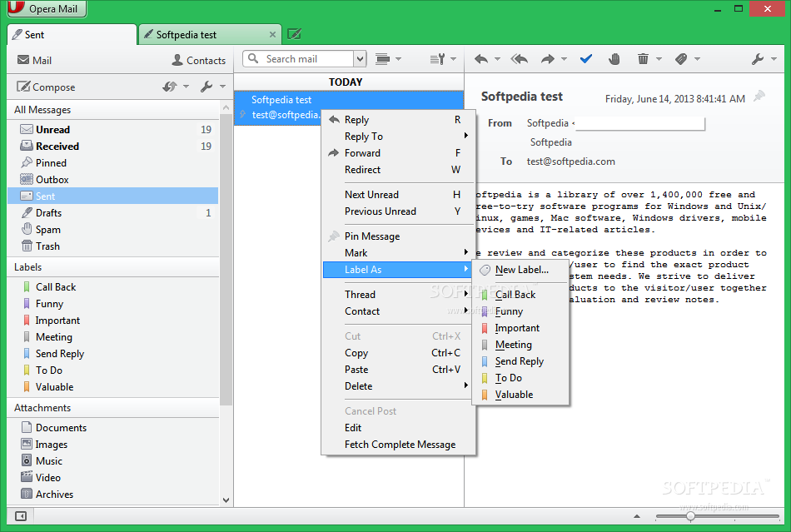Screen dimensions: 791x532
Task: Open the Outbox folder
Action: click(113, 180)
